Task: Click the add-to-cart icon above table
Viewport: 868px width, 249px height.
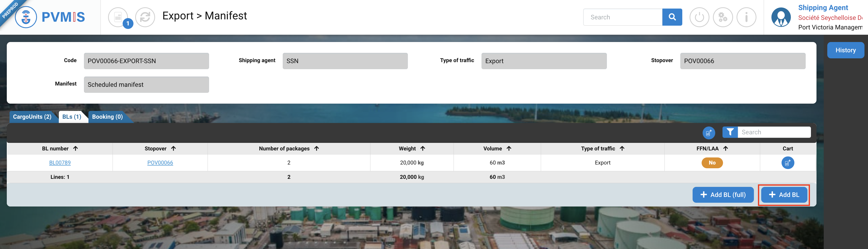Action: pyautogui.click(x=709, y=133)
